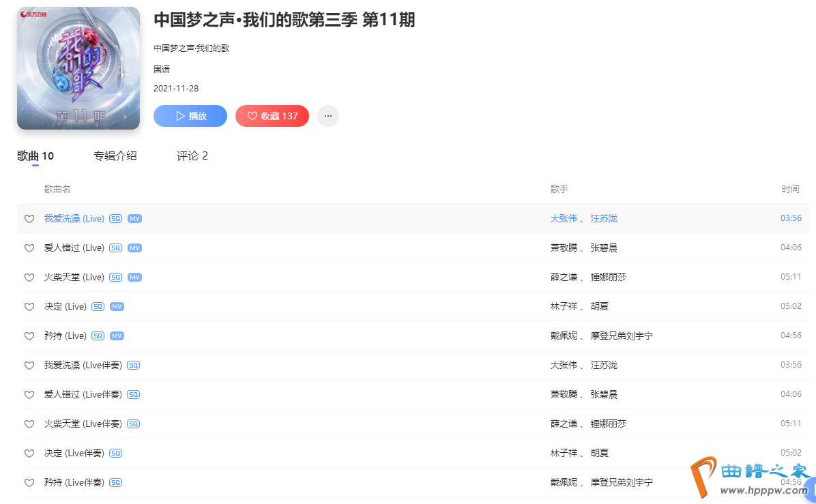Toggle the heart for 火柴天堂 (Live)
816x504 pixels.
(29, 278)
